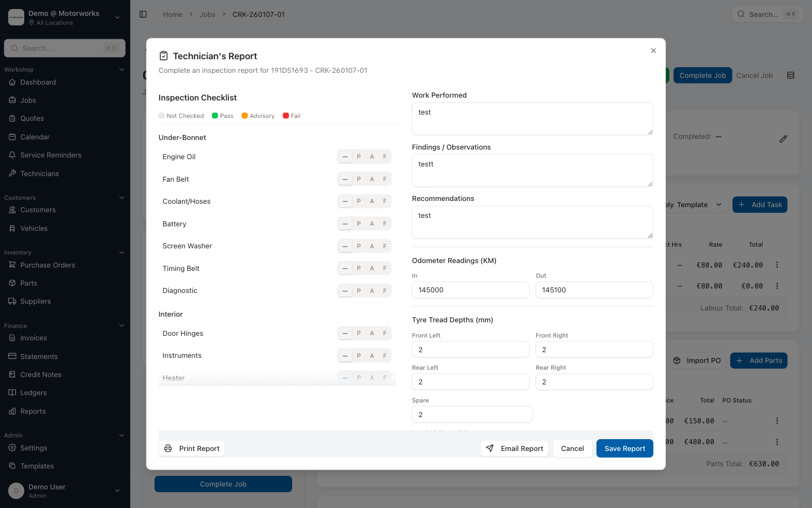The image size is (812, 508).
Task: Click the paper plane Email Report icon
Action: pyautogui.click(x=490, y=448)
